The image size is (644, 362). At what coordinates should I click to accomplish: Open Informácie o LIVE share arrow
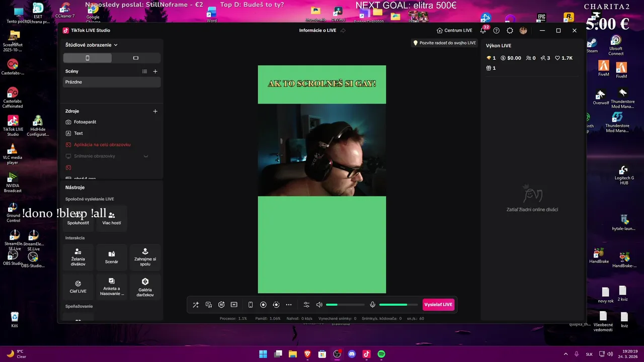point(343,31)
